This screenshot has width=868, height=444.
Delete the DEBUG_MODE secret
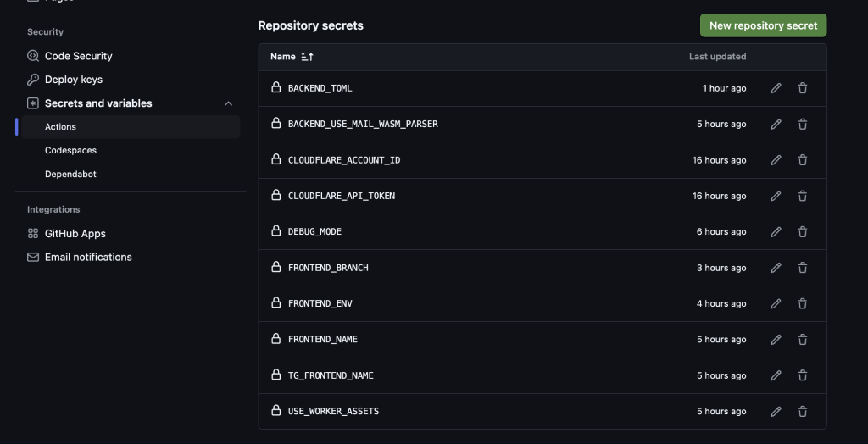803,231
